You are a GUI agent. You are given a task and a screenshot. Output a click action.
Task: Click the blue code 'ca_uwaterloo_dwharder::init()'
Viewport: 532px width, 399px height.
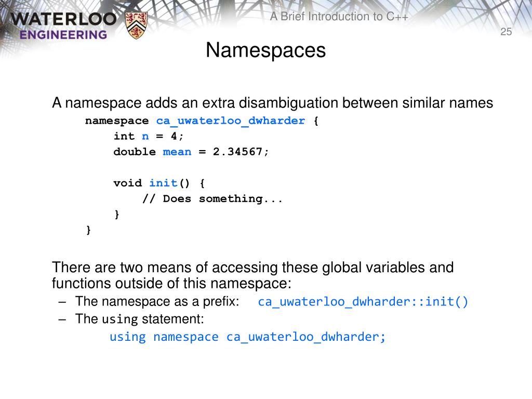(x=363, y=302)
